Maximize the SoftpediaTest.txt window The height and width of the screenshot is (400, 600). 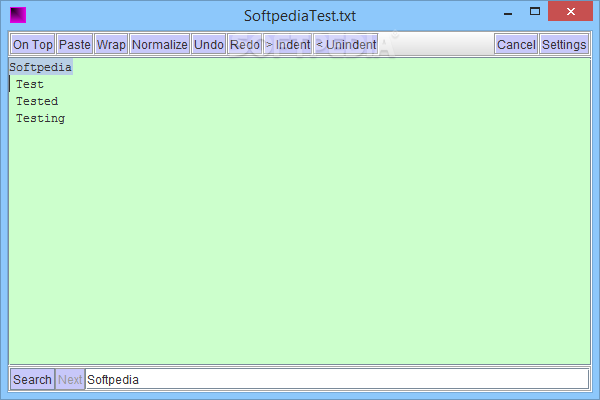pyautogui.click(x=535, y=11)
